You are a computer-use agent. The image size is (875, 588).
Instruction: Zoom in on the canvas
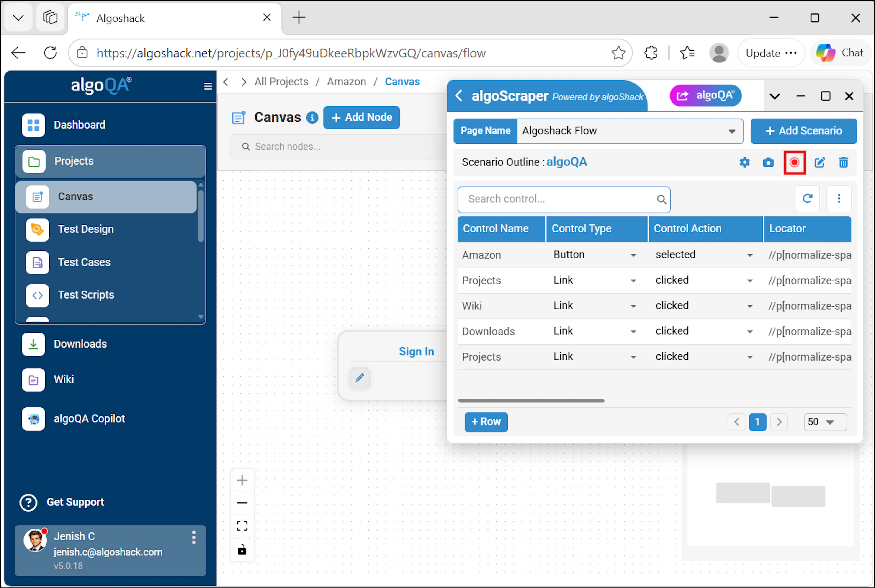pyautogui.click(x=242, y=480)
